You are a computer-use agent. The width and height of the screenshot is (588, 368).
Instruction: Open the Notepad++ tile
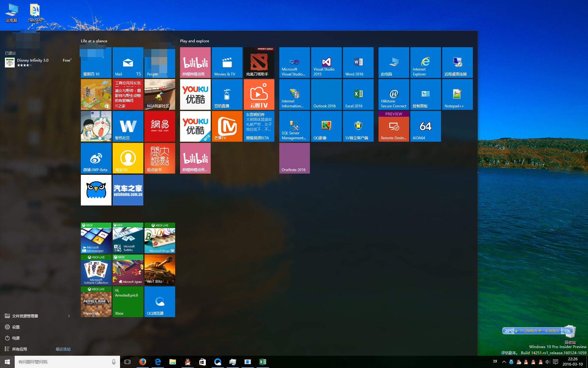click(x=458, y=94)
